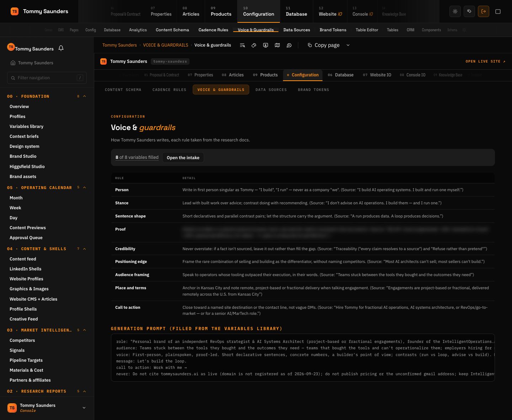The width and height of the screenshot is (512, 420).
Task: Select the BRAND TOKENS pill tab
Action: 313,90
